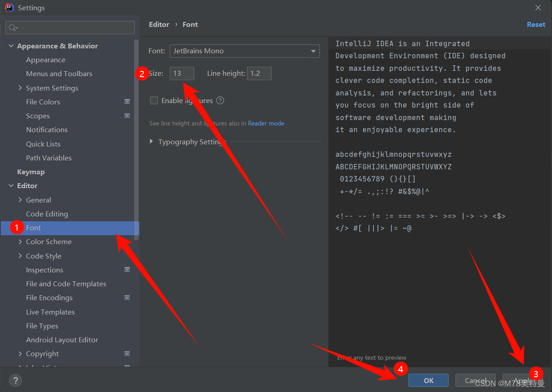The image size is (552, 392).
Task: Click Reset link at top right
Action: 536,25
